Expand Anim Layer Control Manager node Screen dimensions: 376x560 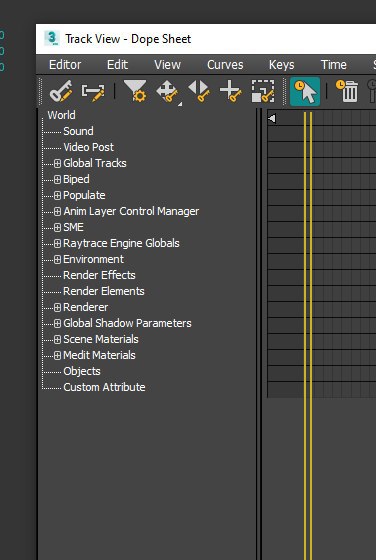(x=57, y=211)
